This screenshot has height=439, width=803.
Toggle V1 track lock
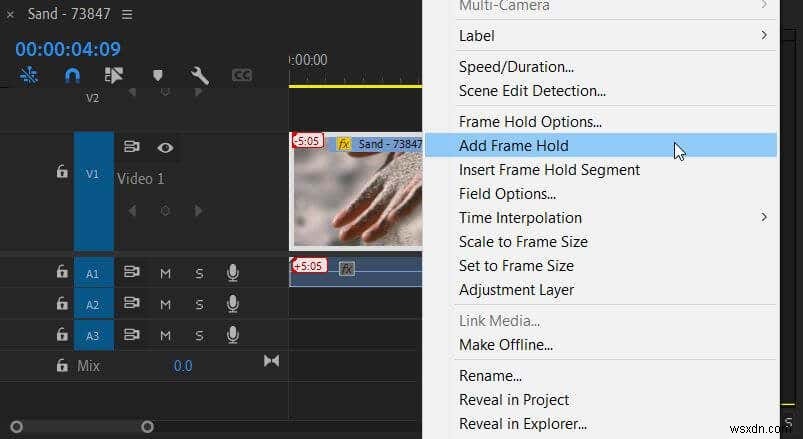tap(62, 172)
